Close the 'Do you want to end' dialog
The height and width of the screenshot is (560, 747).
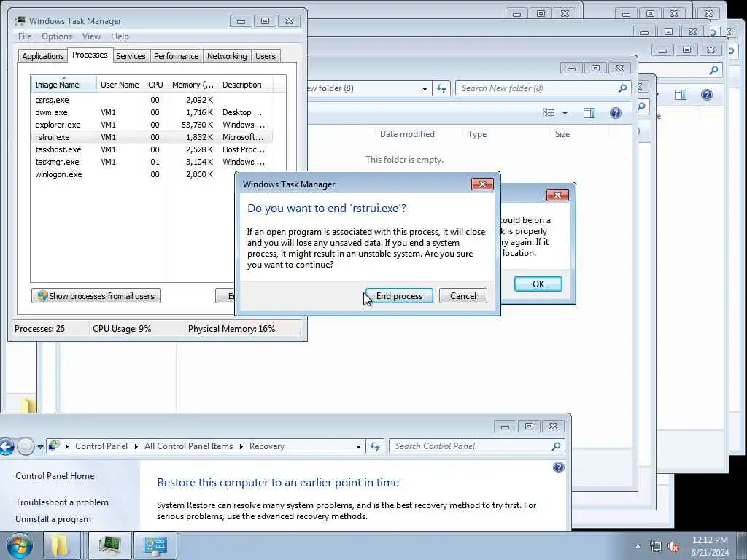coord(482,184)
